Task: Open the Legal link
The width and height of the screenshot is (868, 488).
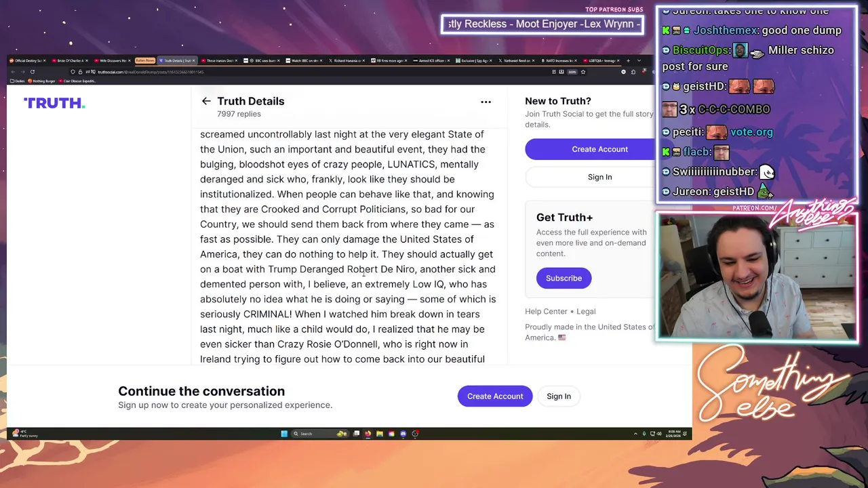Action: [x=586, y=311]
